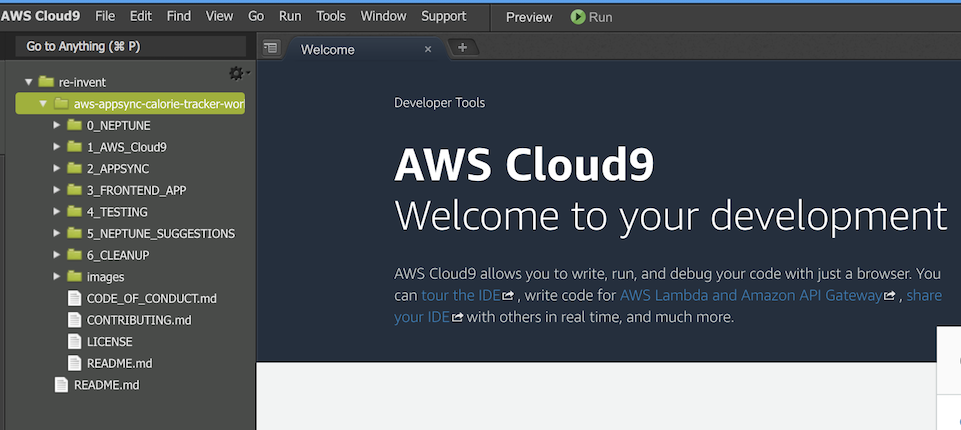Click the 0_NEPTUNE folder icon

pyautogui.click(x=75, y=125)
